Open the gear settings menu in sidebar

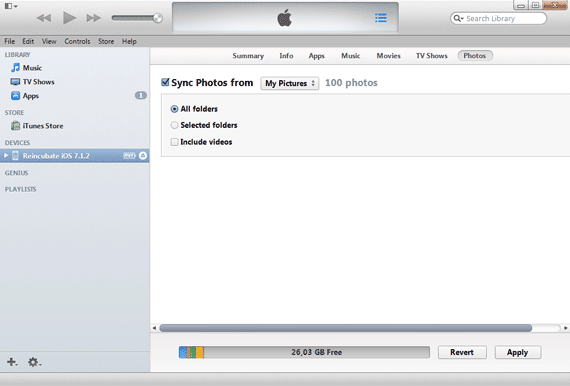point(35,362)
